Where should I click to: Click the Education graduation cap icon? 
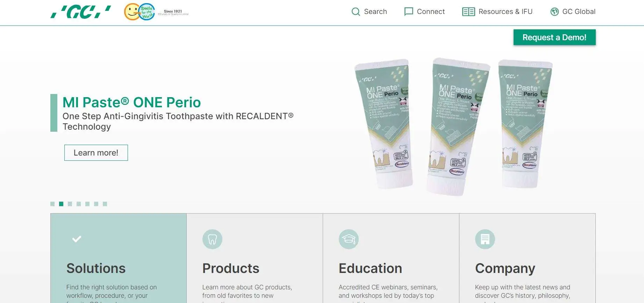pyautogui.click(x=349, y=239)
